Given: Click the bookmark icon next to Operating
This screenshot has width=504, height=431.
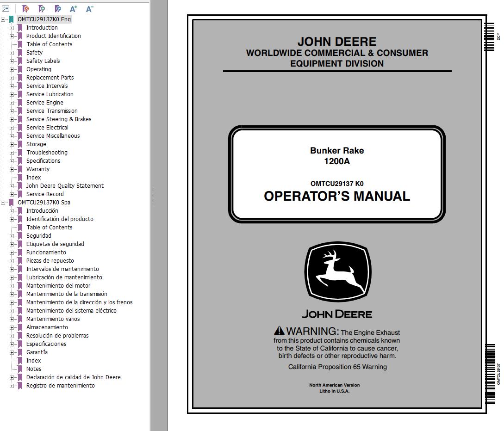Looking at the screenshot, I should (20, 69).
